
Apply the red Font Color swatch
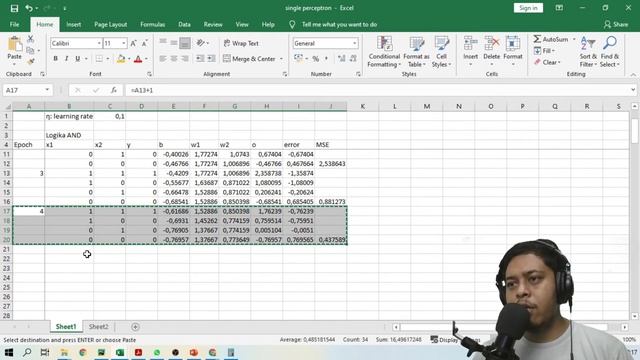(138, 59)
